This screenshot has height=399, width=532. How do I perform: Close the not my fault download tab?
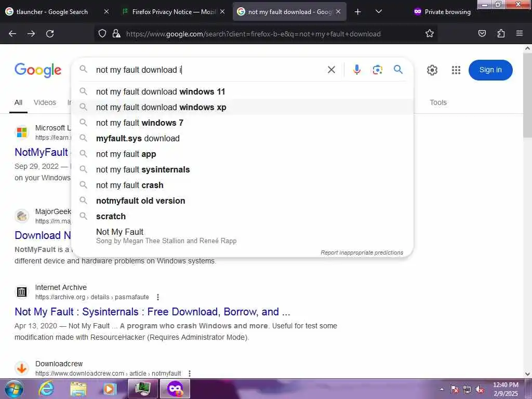[x=338, y=11]
